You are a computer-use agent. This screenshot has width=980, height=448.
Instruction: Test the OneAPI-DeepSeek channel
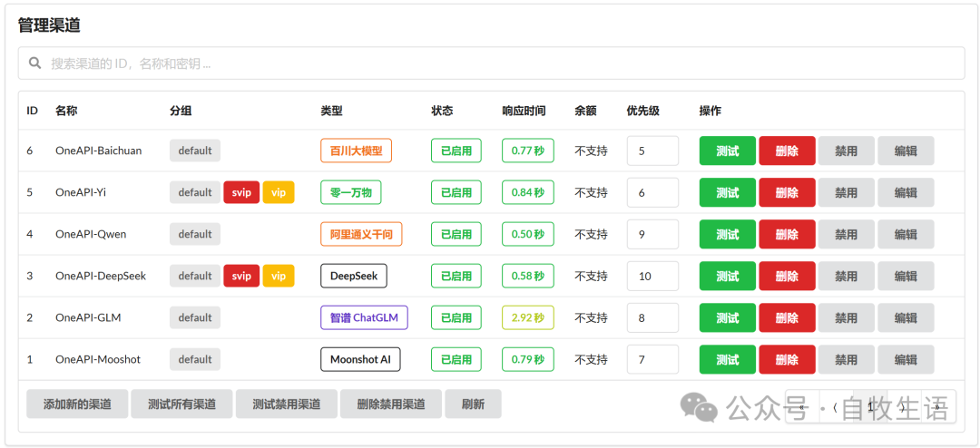pos(728,276)
